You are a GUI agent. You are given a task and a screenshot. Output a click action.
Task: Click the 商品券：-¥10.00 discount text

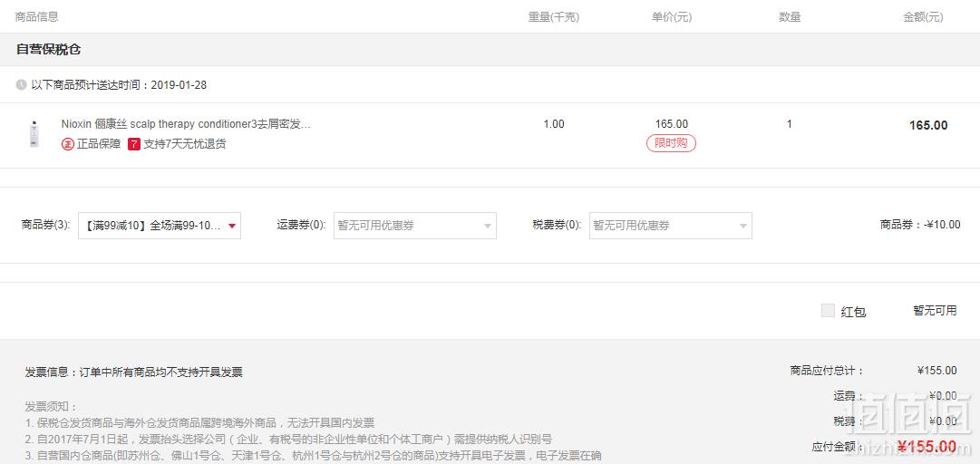coord(920,225)
